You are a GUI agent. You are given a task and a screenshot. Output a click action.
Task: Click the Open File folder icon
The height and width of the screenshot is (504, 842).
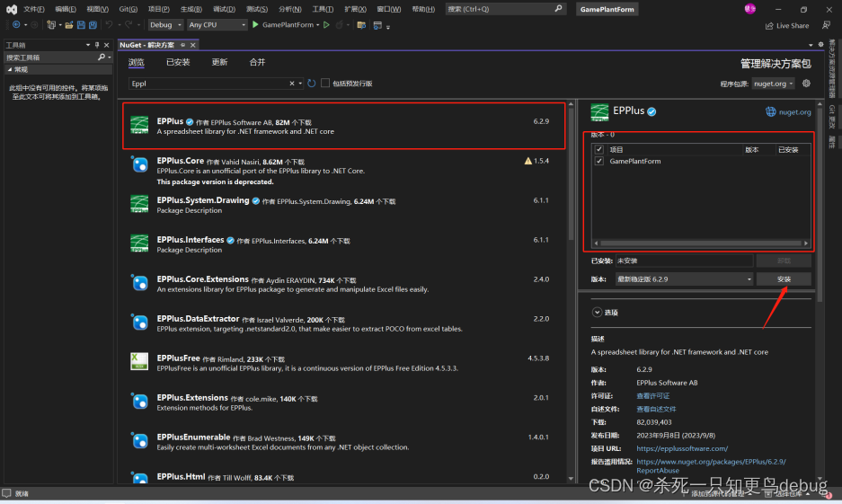[69, 24]
